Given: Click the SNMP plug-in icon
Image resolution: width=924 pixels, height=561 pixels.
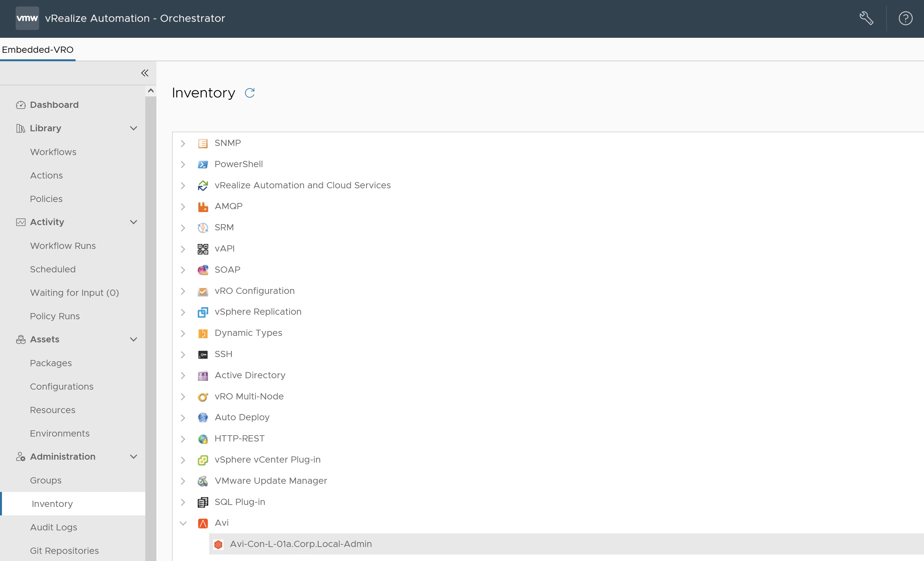Looking at the screenshot, I should pyautogui.click(x=203, y=143).
